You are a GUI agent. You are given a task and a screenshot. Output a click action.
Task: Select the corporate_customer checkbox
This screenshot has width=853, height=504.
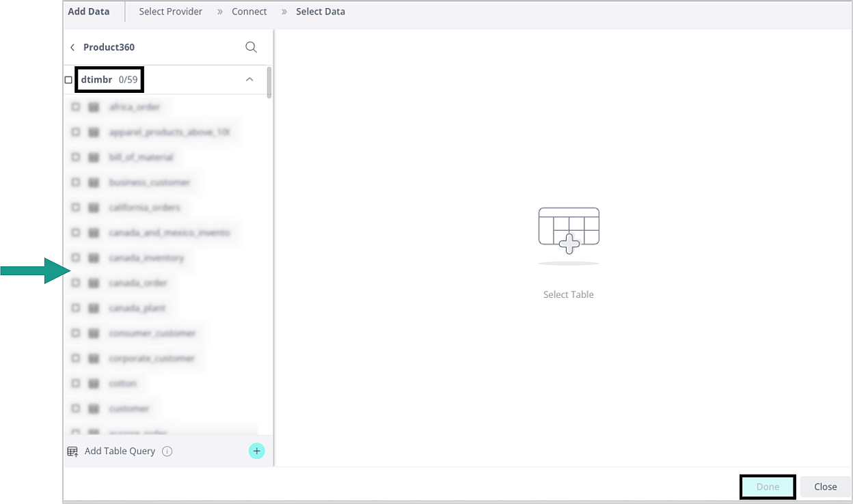(76, 359)
